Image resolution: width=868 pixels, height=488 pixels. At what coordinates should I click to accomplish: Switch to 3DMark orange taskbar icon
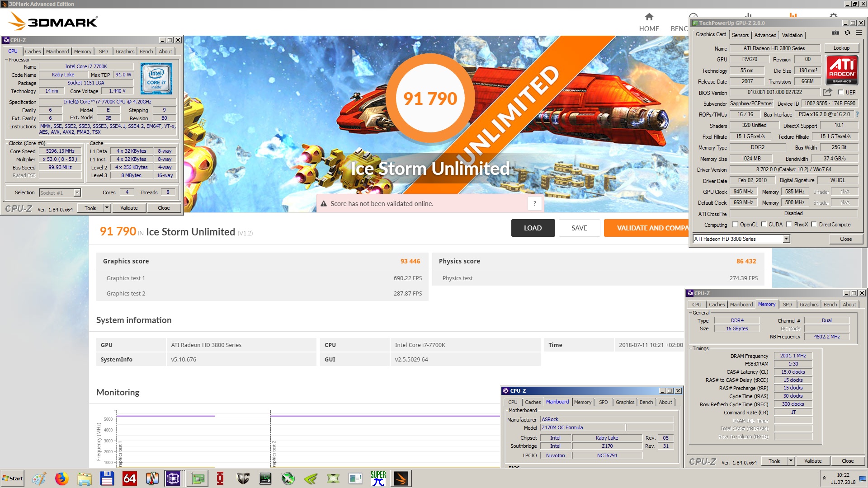pos(401,479)
